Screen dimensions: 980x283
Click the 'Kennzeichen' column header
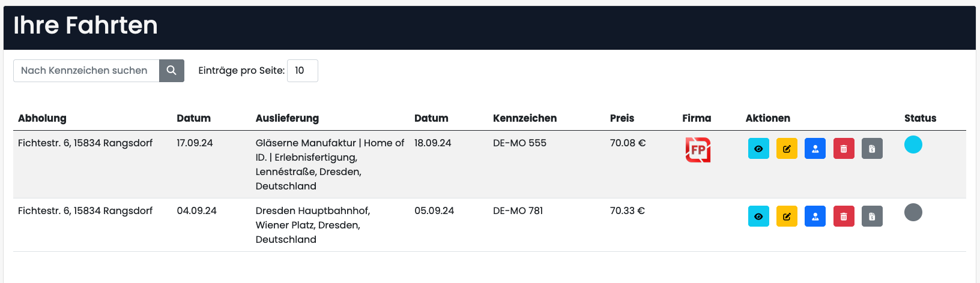(524, 118)
